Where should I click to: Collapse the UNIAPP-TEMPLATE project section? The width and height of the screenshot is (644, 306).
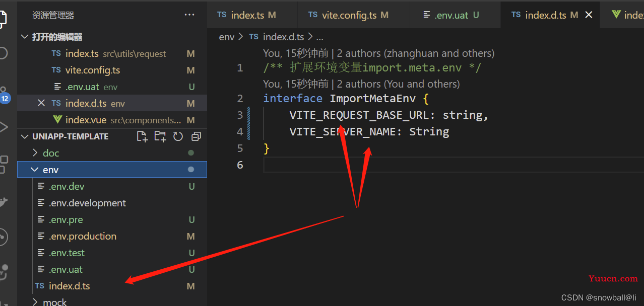coord(24,136)
